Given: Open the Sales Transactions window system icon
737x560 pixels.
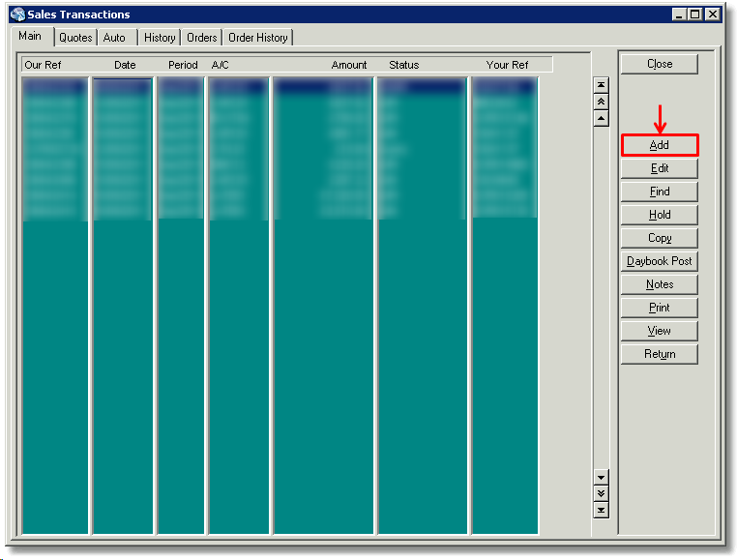Looking at the screenshot, I should [x=17, y=15].
